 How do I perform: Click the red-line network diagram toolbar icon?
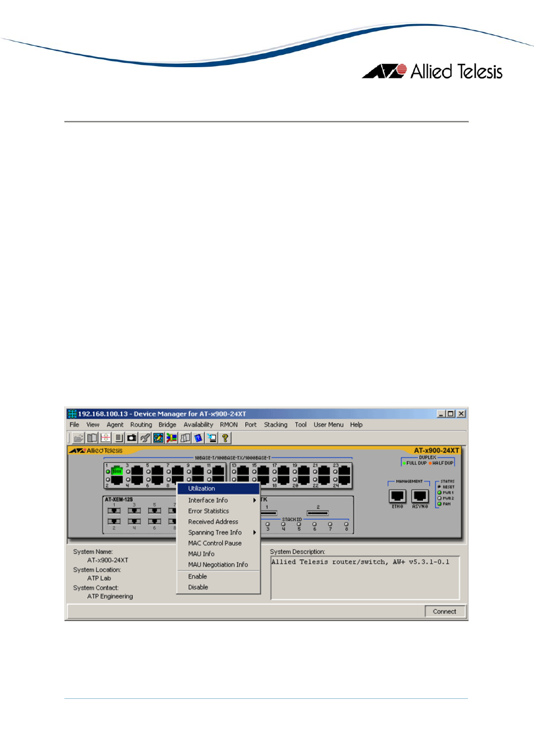point(105,438)
